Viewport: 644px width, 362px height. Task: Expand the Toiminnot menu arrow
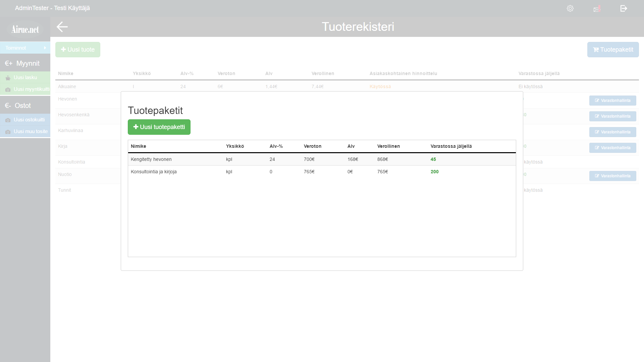click(x=45, y=48)
